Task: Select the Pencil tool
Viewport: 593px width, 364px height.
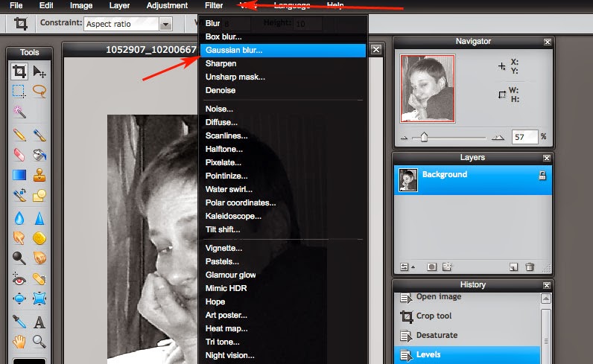Action: pyautogui.click(x=19, y=135)
